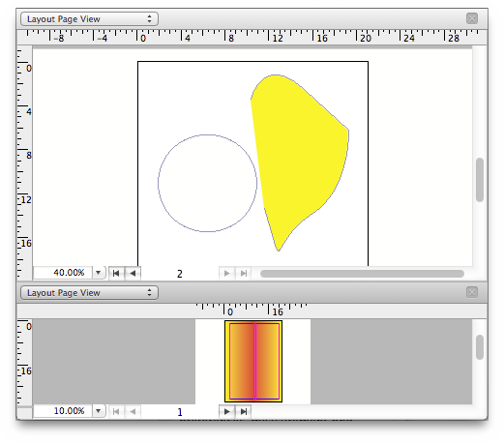Open upper Layout Page View popup menu
This screenshot has width=504, height=444.
[89, 19]
